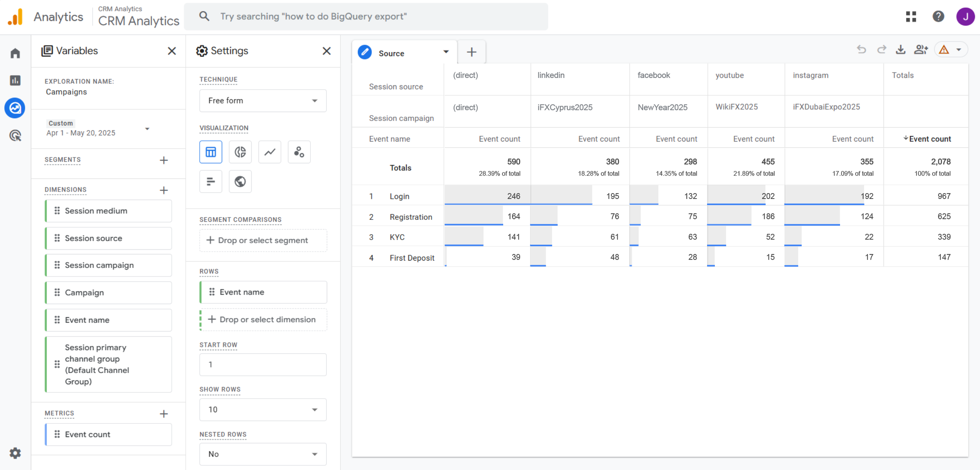Select the Table visualization
Viewport: 980px width, 470px height.
[211, 152]
